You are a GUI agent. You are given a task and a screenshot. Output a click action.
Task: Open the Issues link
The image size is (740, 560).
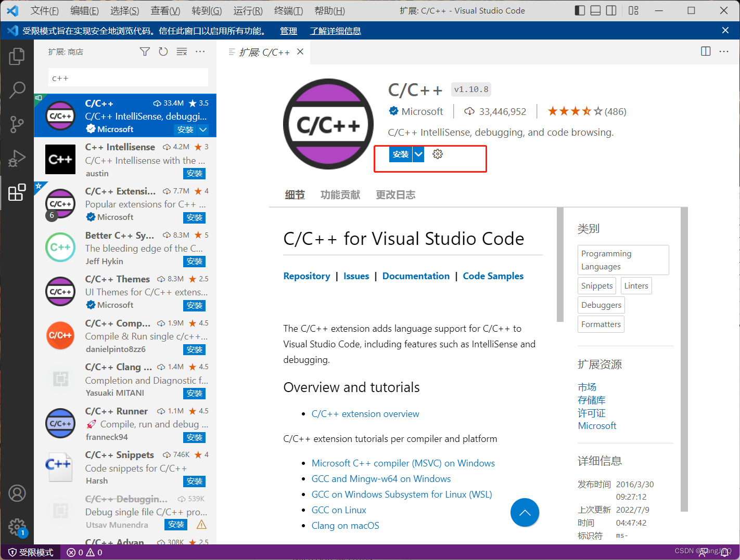pyautogui.click(x=356, y=276)
